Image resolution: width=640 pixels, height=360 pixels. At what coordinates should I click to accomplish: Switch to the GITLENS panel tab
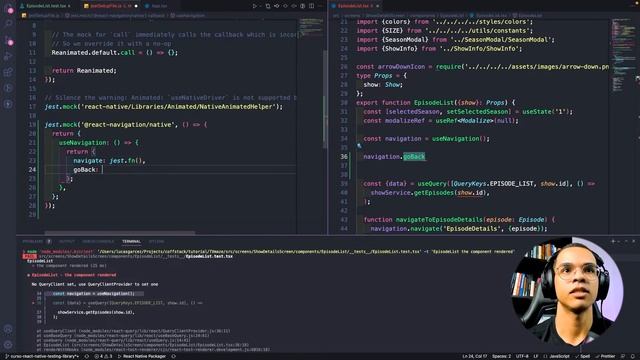156,242
